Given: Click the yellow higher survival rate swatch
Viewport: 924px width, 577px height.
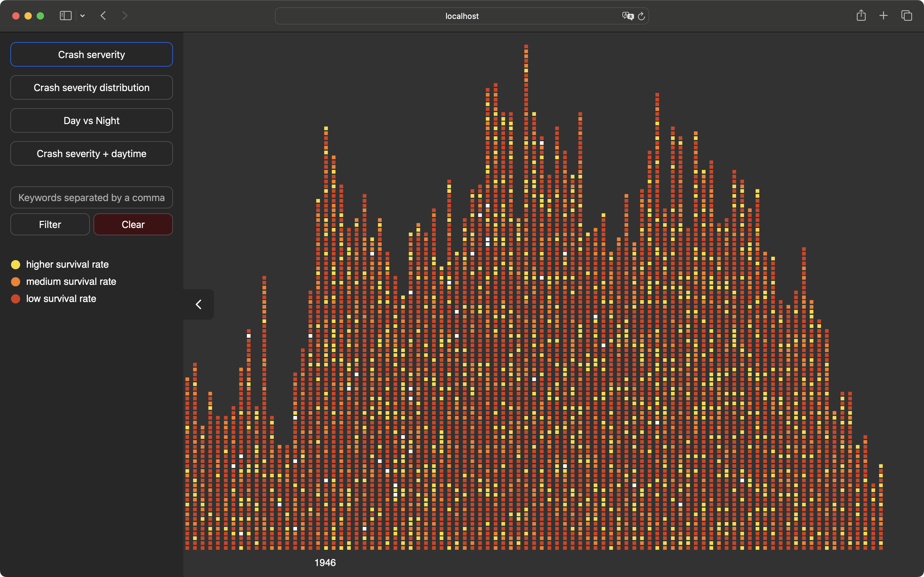Looking at the screenshot, I should click(x=16, y=264).
